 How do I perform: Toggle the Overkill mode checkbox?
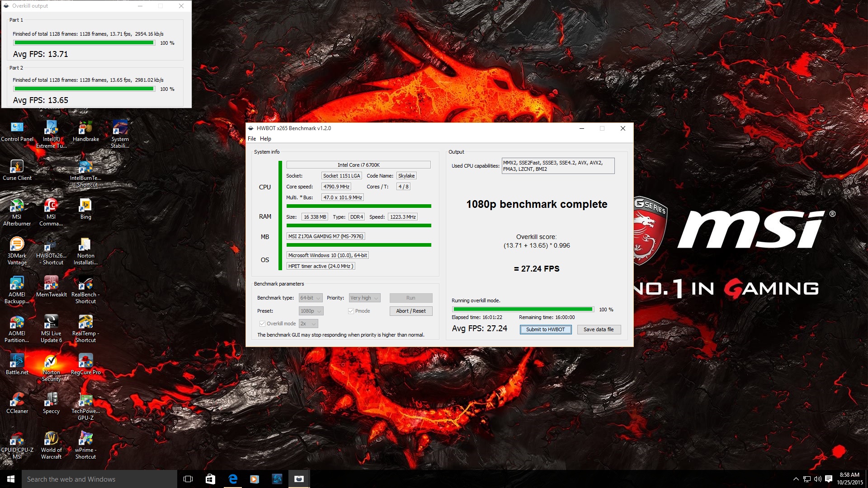[262, 324]
